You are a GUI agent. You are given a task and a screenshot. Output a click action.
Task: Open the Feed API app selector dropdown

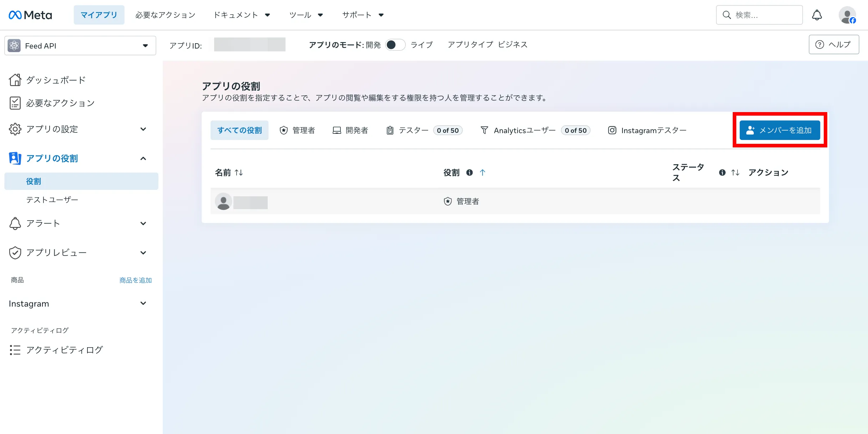click(80, 46)
